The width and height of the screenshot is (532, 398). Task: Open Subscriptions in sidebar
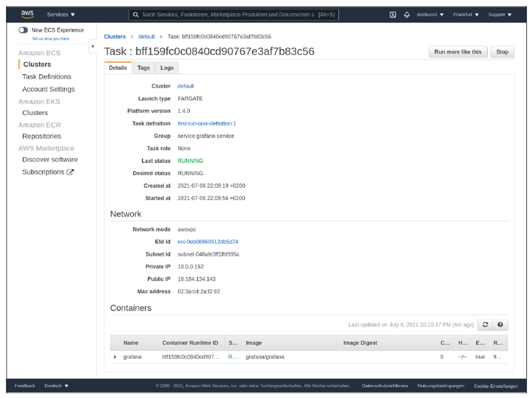click(43, 172)
